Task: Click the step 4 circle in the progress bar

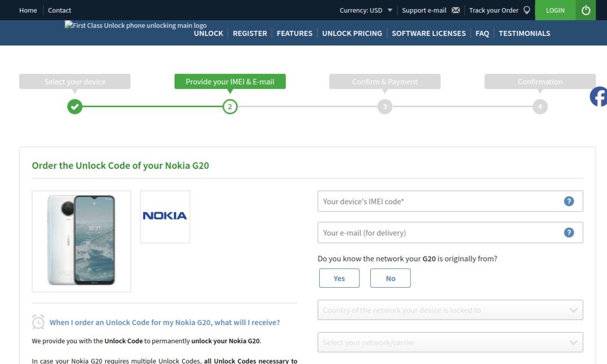Action: tap(540, 107)
